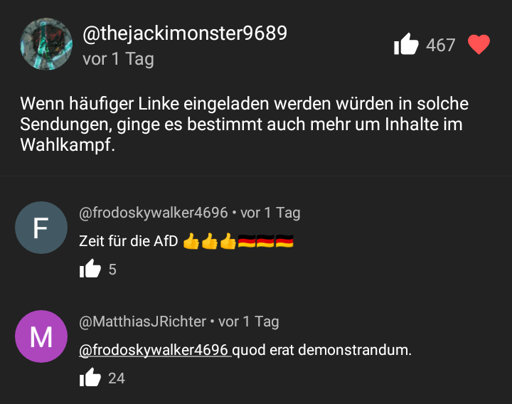Click the red creator heart icon

(x=479, y=44)
